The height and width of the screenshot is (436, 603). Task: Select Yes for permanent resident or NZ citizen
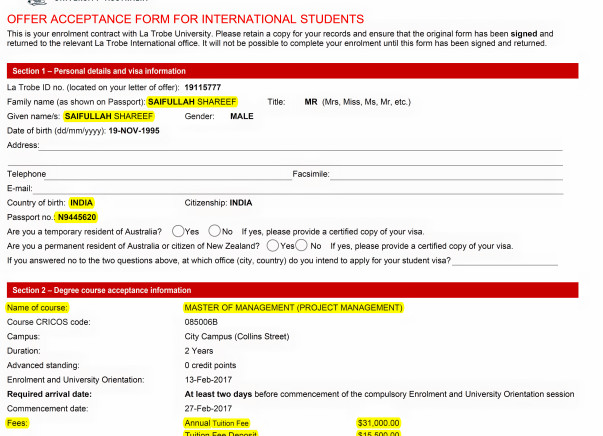click(273, 245)
